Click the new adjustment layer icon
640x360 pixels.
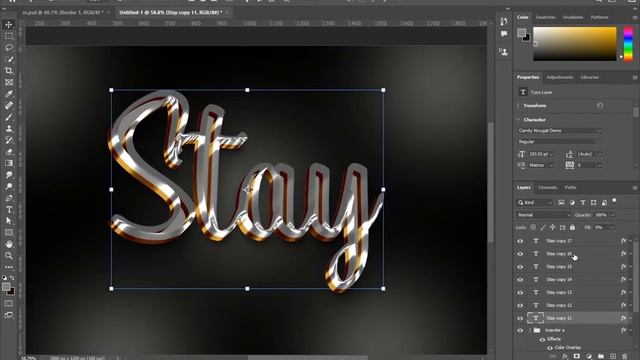(x=589, y=356)
